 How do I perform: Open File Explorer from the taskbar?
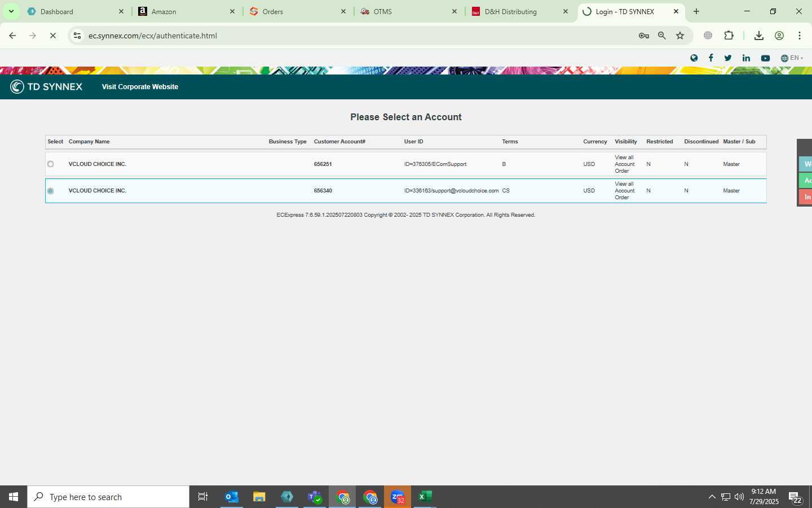click(259, 497)
